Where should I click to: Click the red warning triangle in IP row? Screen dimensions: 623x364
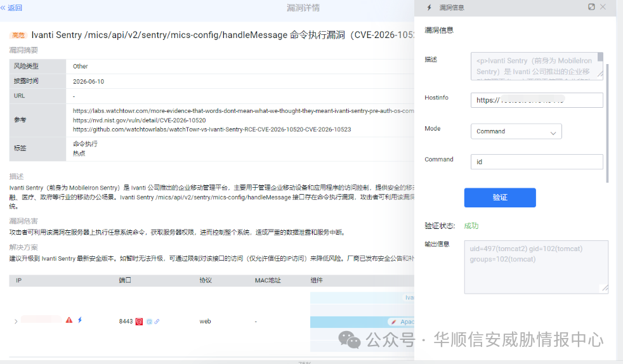(x=69, y=320)
